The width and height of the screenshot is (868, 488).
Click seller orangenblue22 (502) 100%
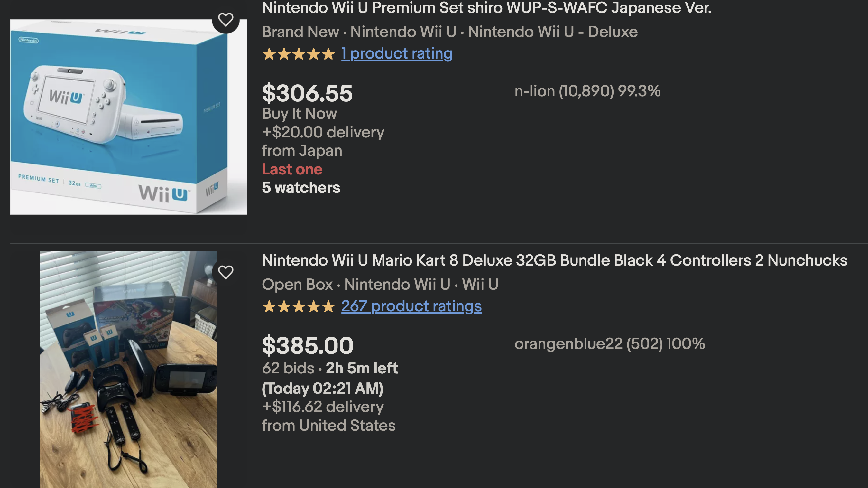click(x=609, y=344)
